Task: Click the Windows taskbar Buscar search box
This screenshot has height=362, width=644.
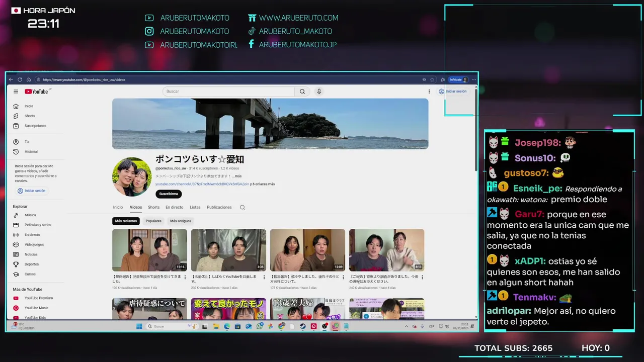Action: tap(171, 326)
